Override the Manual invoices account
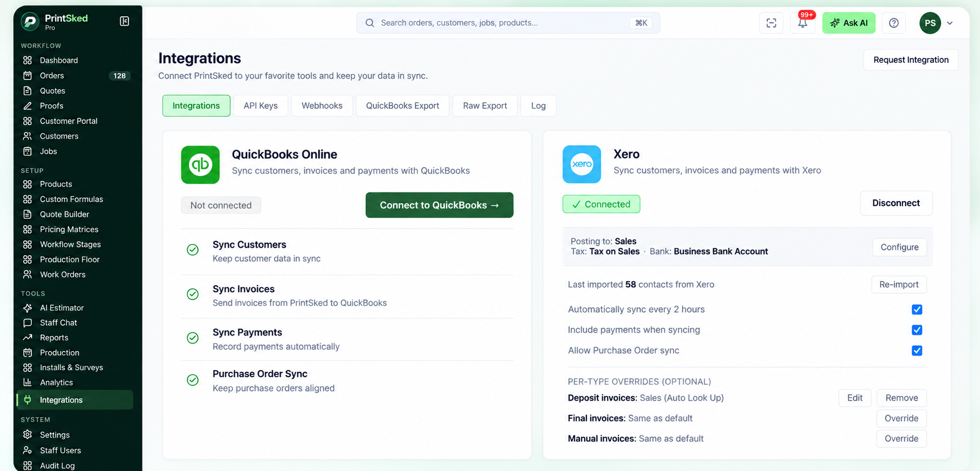 click(x=901, y=438)
